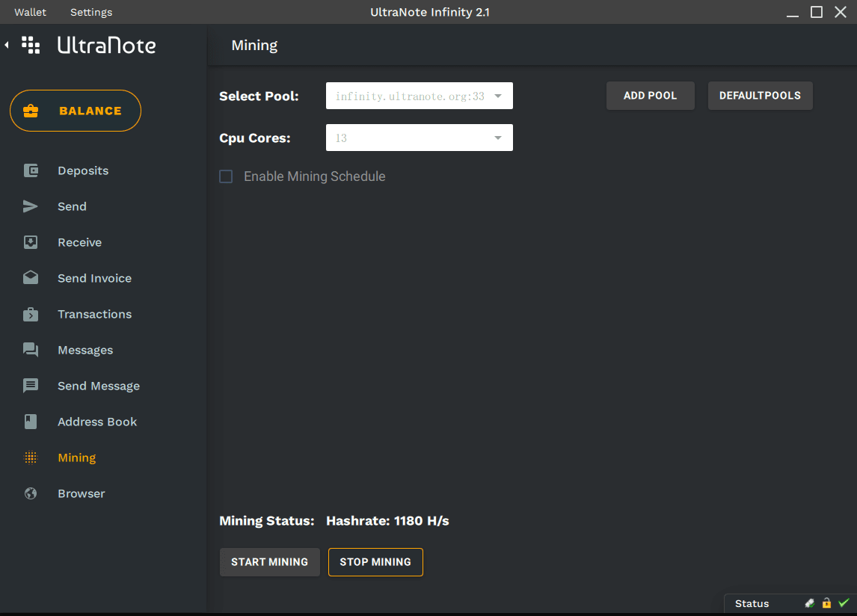Click the Browser globe icon
Screen dimensions: 857x616
coord(31,493)
